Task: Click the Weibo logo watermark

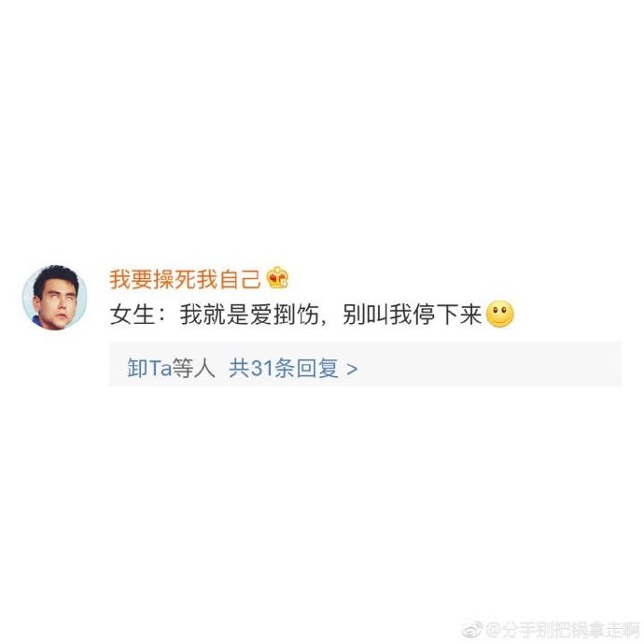Action: [x=472, y=629]
